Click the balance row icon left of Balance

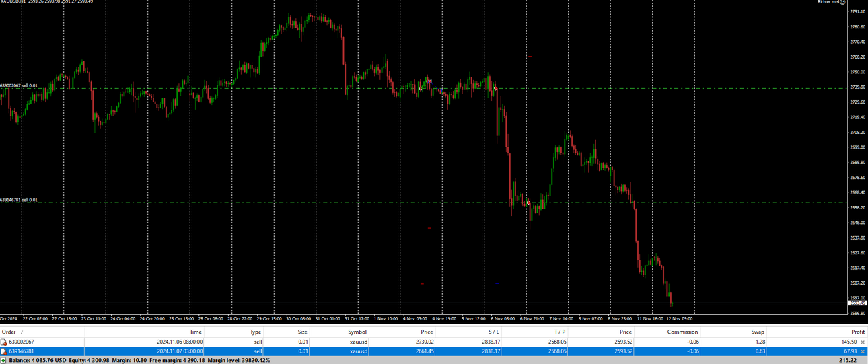point(3,360)
